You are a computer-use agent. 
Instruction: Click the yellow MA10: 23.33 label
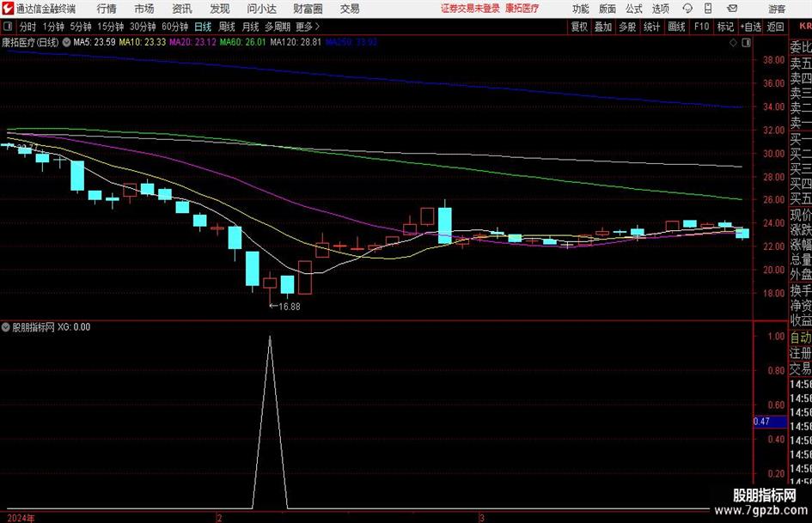pos(143,42)
